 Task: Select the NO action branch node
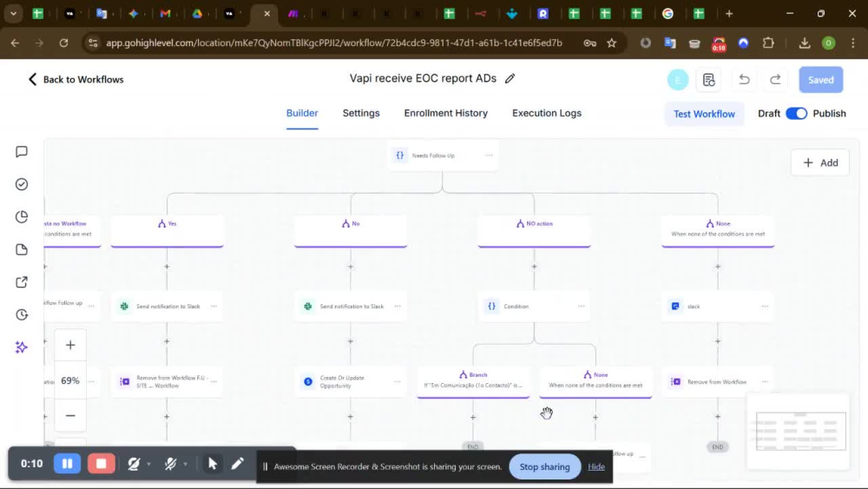click(x=534, y=232)
